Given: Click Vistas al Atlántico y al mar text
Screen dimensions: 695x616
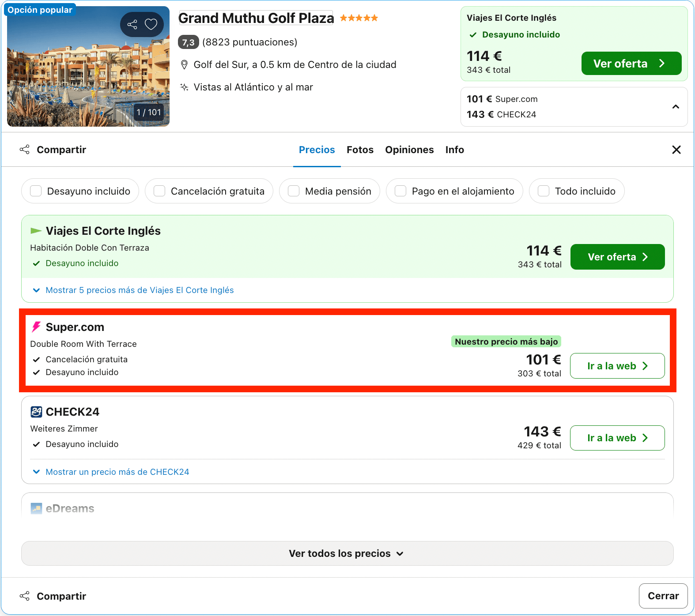Looking at the screenshot, I should (253, 87).
